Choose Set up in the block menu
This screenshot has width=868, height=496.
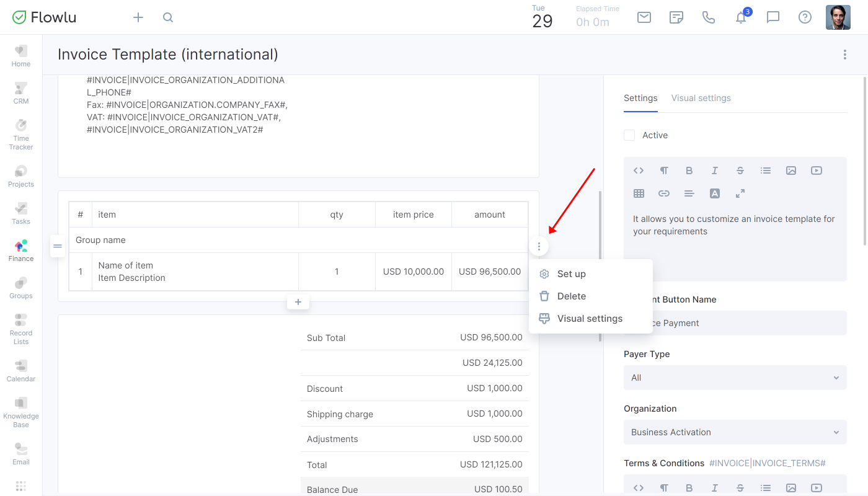[x=571, y=274]
